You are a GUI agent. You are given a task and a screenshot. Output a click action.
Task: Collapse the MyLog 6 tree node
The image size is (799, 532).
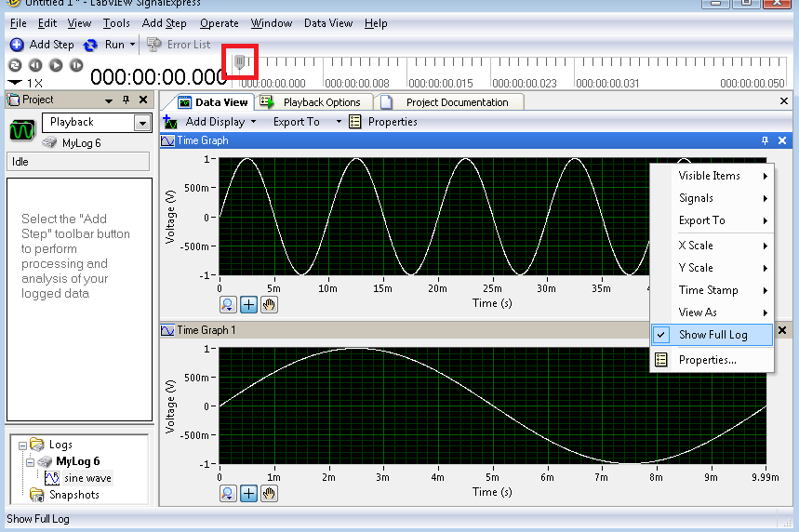pyautogui.click(x=29, y=461)
